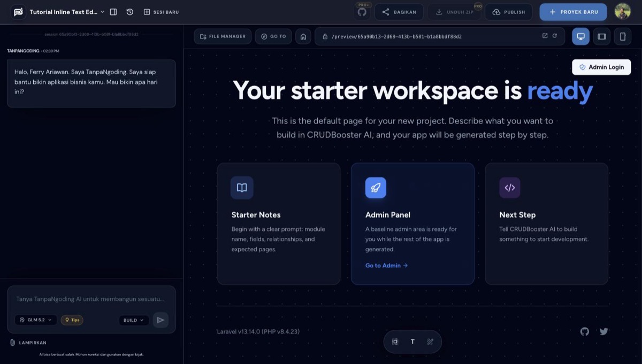
Task: Follow the Go to Admin link
Action: pyautogui.click(x=386, y=265)
